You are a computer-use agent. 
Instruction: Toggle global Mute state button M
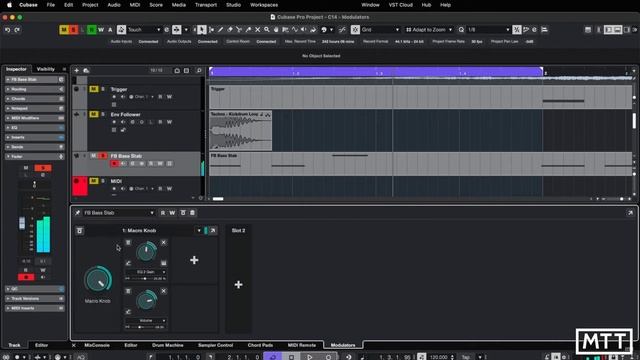[64, 30]
